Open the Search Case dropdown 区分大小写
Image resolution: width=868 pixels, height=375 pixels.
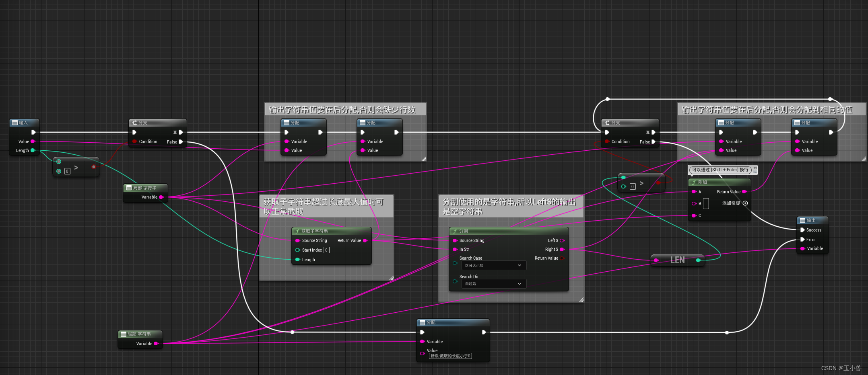click(x=494, y=265)
